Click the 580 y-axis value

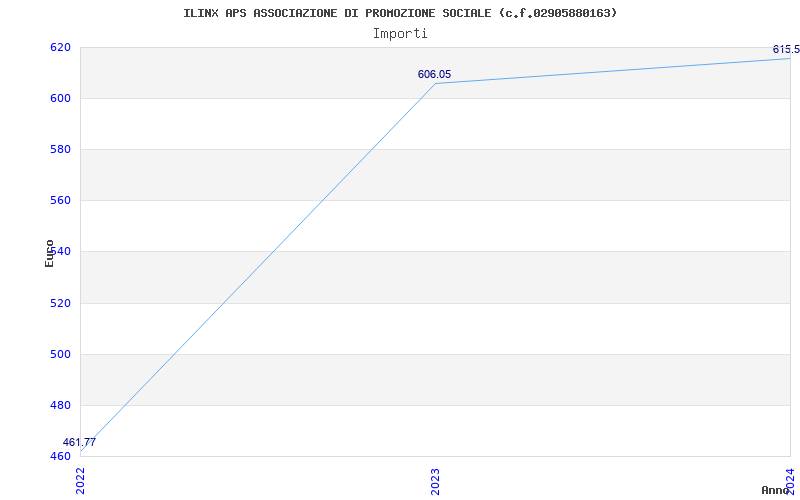point(60,149)
